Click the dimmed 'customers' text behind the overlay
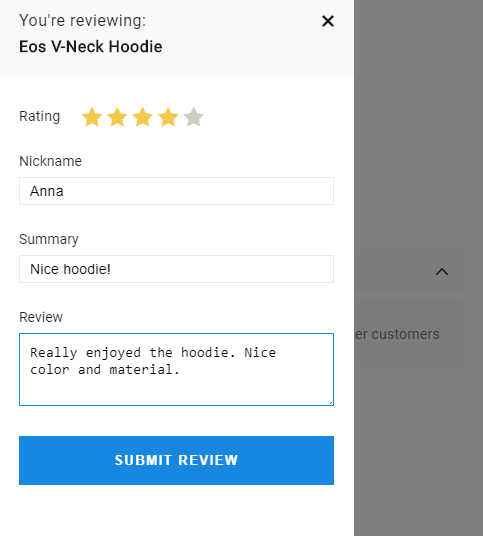Image resolution: width=483 pixels, height=536 pixels. pyautogui.click(x=405, y=334)
